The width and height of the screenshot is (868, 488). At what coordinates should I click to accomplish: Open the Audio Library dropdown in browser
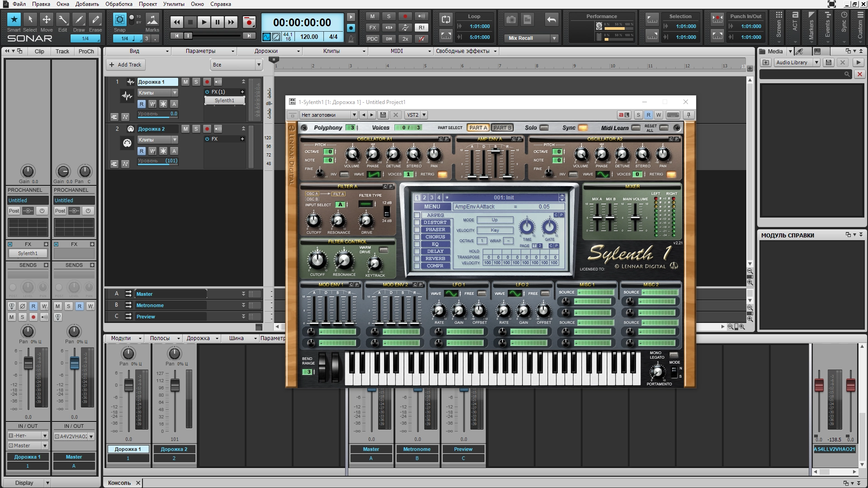[x=797, y=62]
